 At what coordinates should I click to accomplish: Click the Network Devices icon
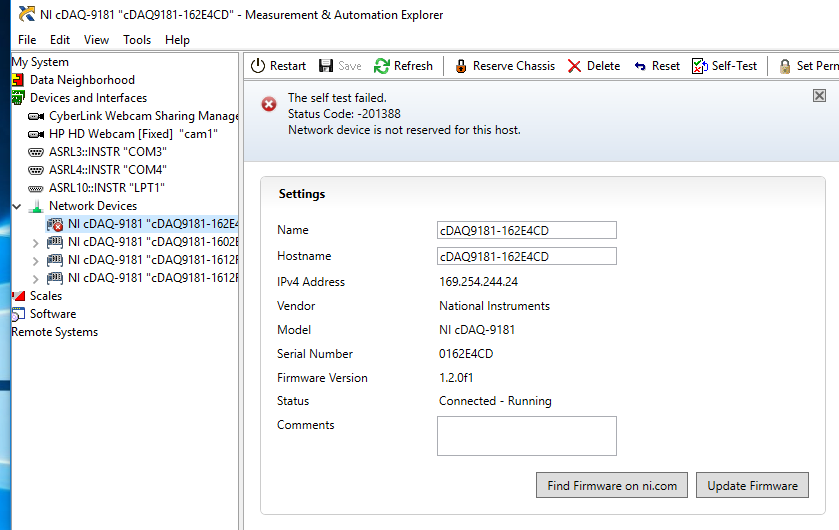tap(36, 206)
